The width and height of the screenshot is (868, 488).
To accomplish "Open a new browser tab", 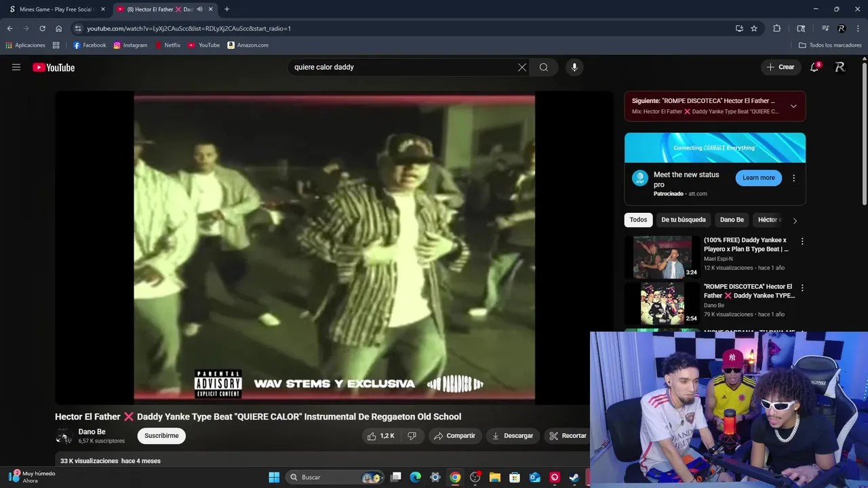I will coord(226,9).
